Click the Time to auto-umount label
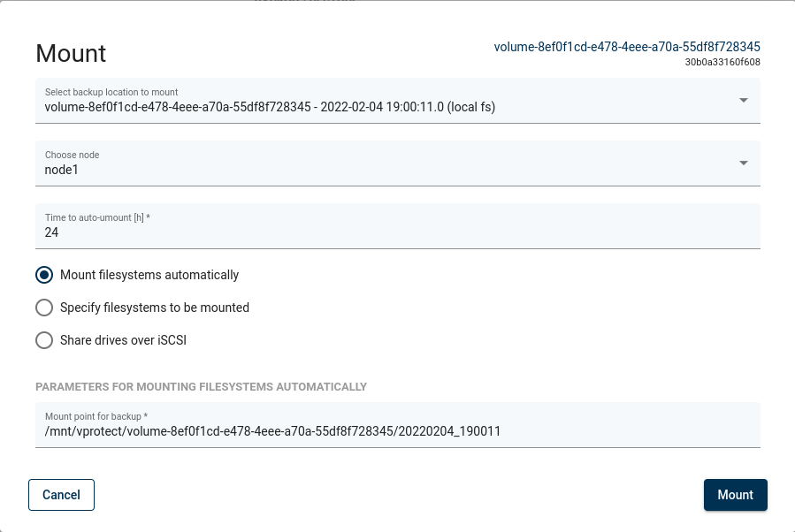This screenshot has height=532, width=795. click(x=97, y=217)
